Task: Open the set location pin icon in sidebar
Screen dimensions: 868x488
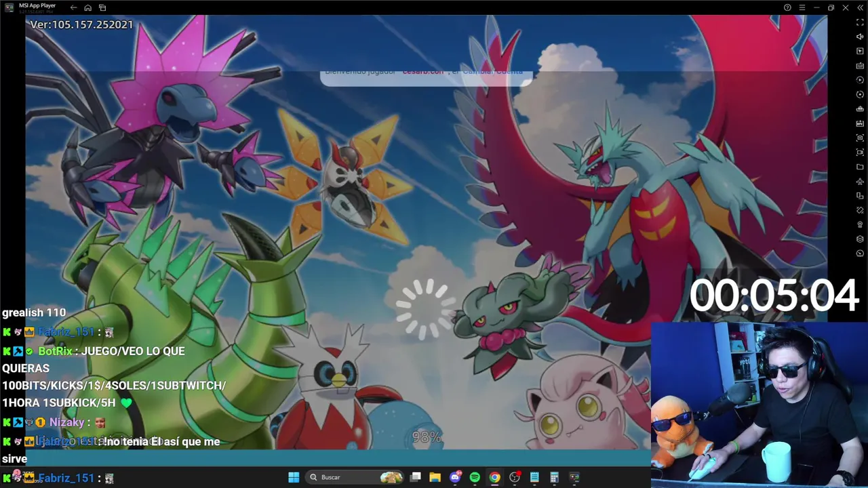Action: (x=860, y=224)
